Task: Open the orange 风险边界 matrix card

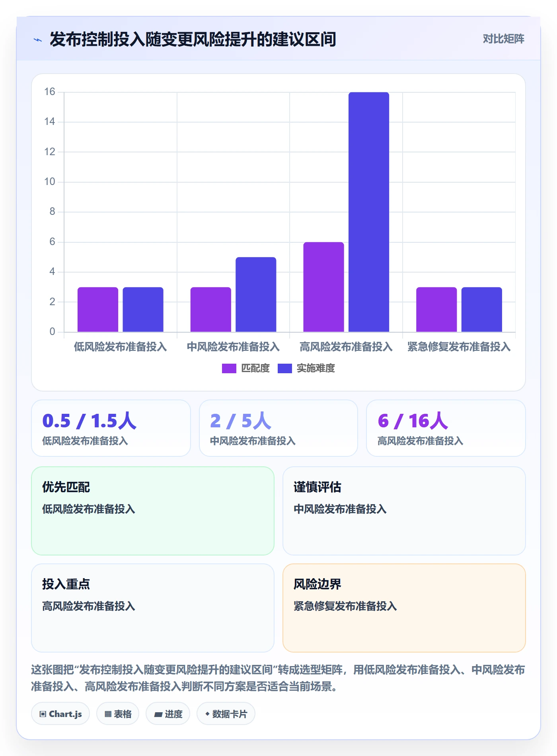Action: tap(404, 608)
